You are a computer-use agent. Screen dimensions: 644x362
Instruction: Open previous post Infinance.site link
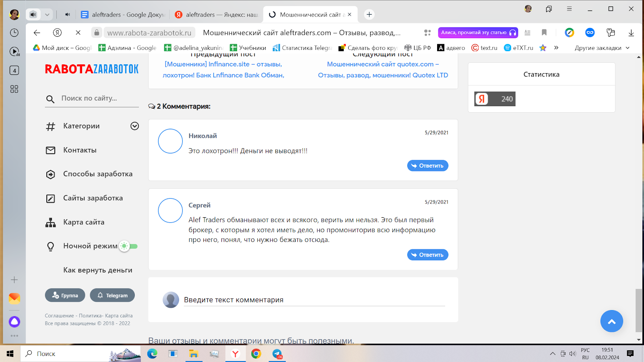pyautogui.click(x=223, y=70)
